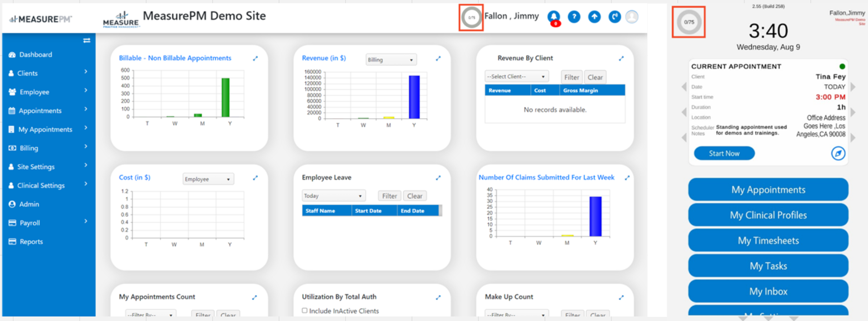Click the 0/75 progress circle in web header
This screenshot has width=868, height=321.
tap(471, 18)
